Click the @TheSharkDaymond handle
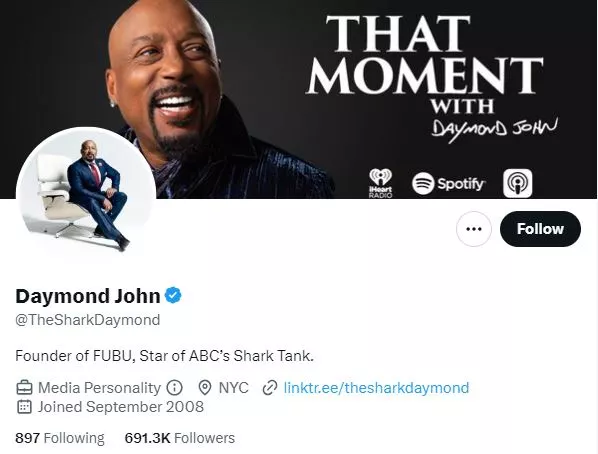 point(88,320)
